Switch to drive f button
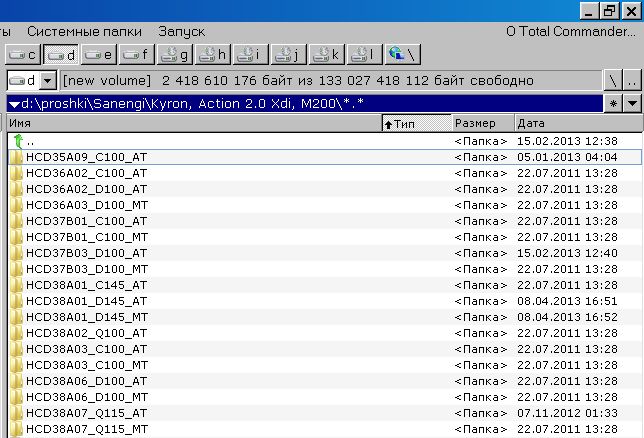This screenshot has height=438, width=644. tap(136, 55)
